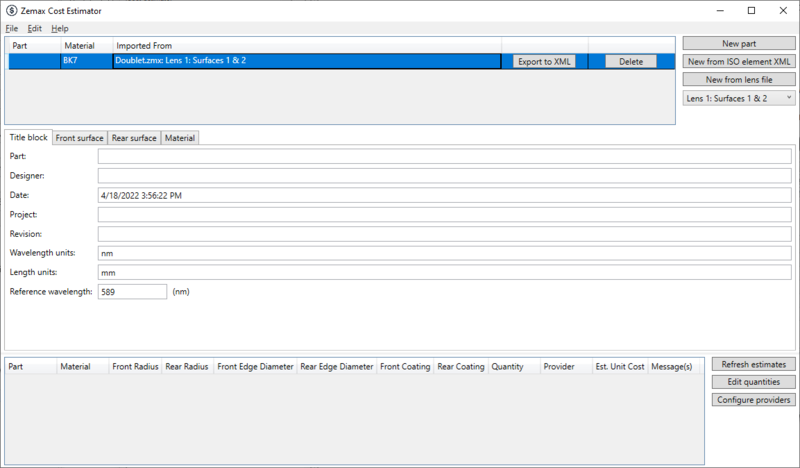Viewport: 800px width, 468px height.
Task: Click the Provider column header
Action: (566, 366)
